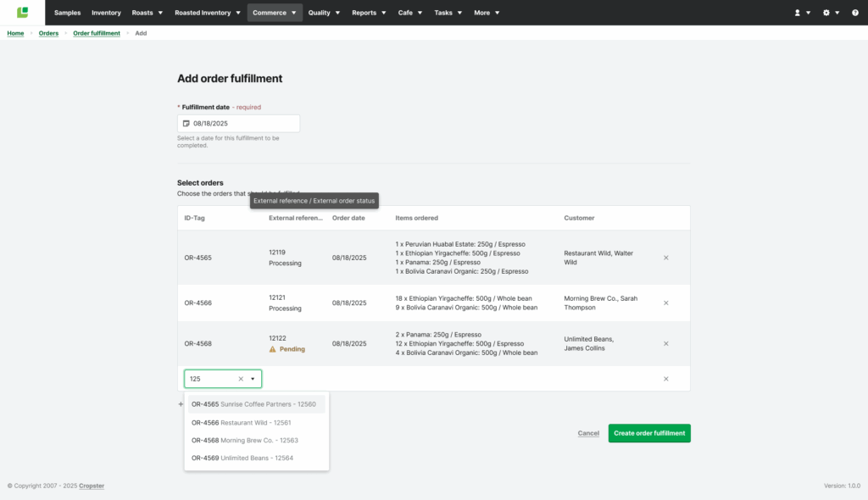868x500 pixels.
Task: Click customer Restaurant Wild, Walter Wild
Action: [x=598, y=258]
